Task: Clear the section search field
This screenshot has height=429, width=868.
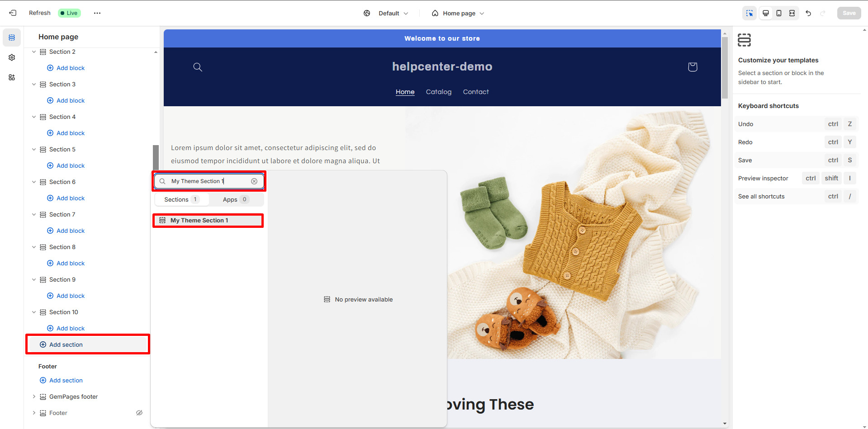Action: click(x=254, y=181)
